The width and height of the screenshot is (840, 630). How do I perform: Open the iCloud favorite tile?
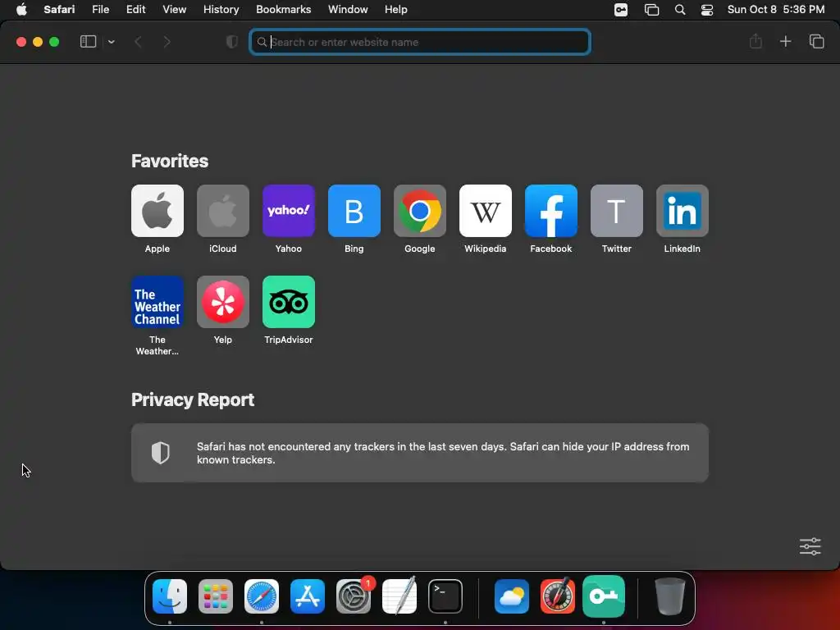point(223,211)
